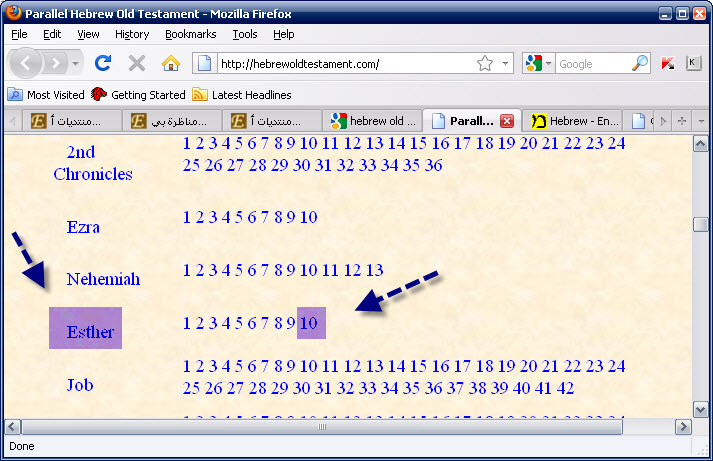Click the Reload page icon
This screenshot has height=461, width=713.
coord(102,63)
